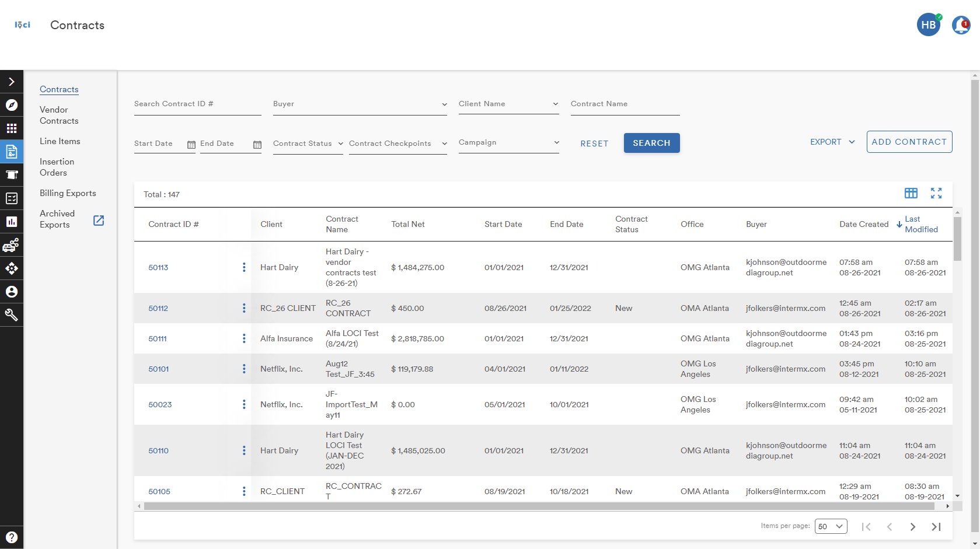Open Archived Exports external link icon
Viewport: 980px width, 549px height.
[x=99, y=220]
